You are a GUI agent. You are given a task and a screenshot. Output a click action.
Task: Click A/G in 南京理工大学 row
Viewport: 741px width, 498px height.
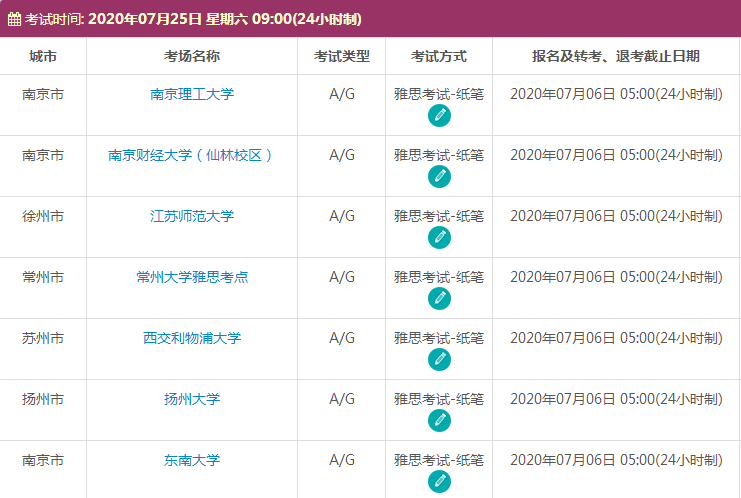tap(342, 94)
